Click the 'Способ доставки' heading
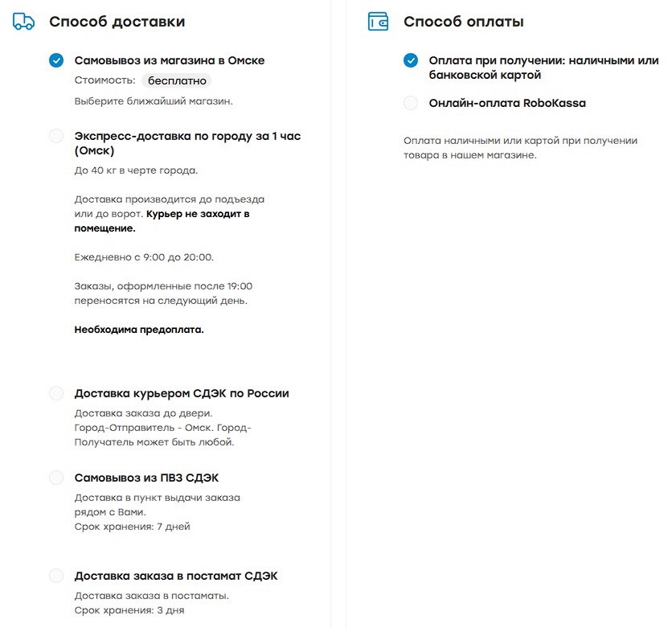The height and width of the screenshot is (628, 672). pyautogui.click(x=117, y=22)
